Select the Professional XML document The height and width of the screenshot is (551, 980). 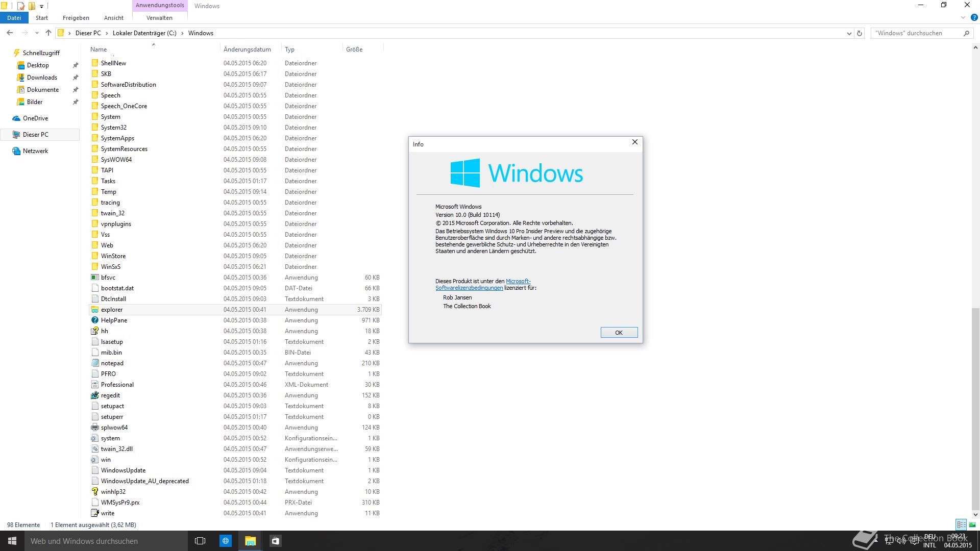[x=117, y=385]
